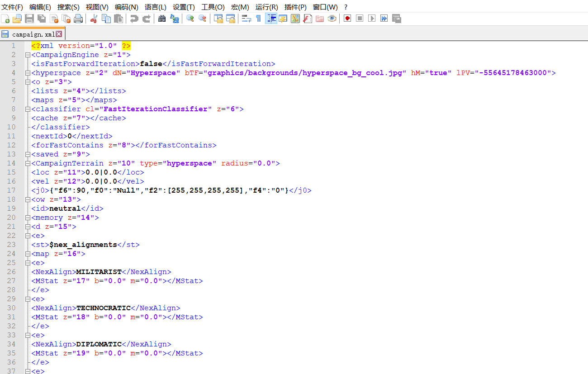Close the campaign.xml tab with red X

tap(59, 34)
